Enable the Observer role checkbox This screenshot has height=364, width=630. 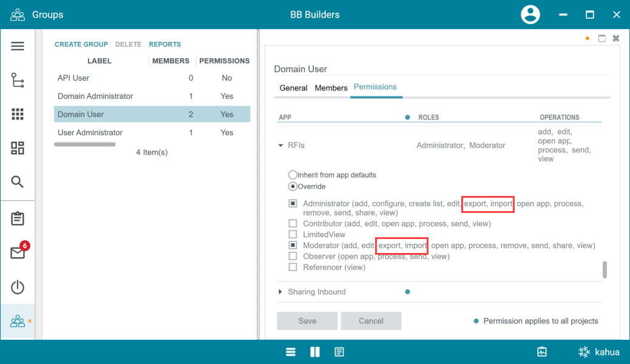pyautogui.click(x=293, y=256)
